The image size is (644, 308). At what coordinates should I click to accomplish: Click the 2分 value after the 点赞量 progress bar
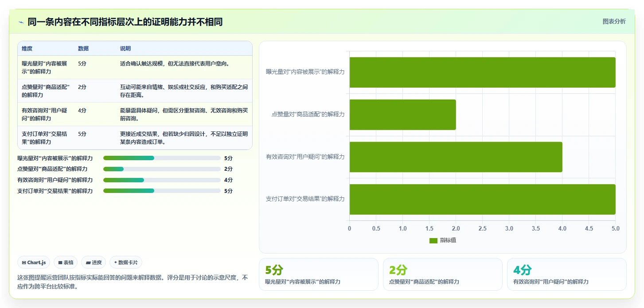(228, 169)
